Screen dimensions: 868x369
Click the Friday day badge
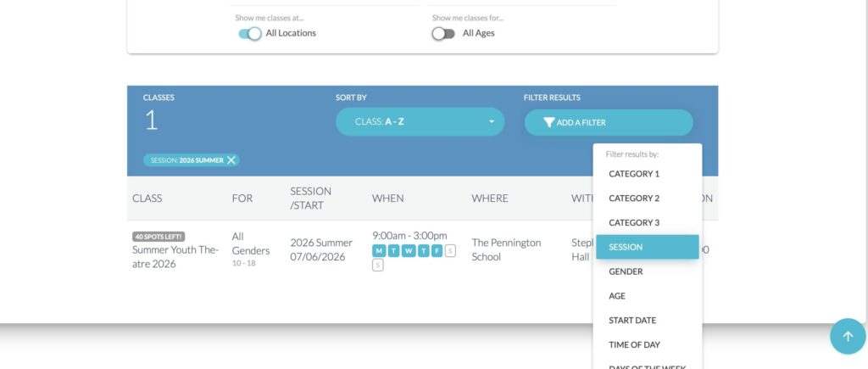(437, 250)
